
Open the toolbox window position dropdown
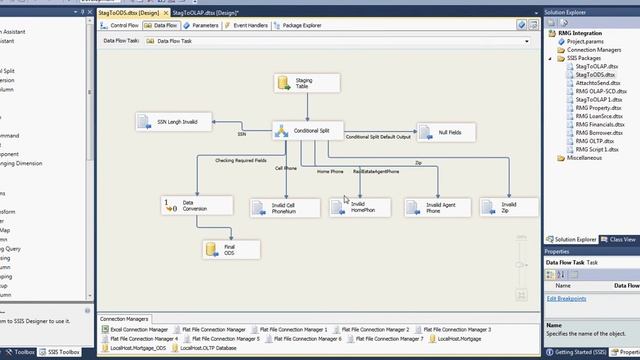(x=76, y=12)
